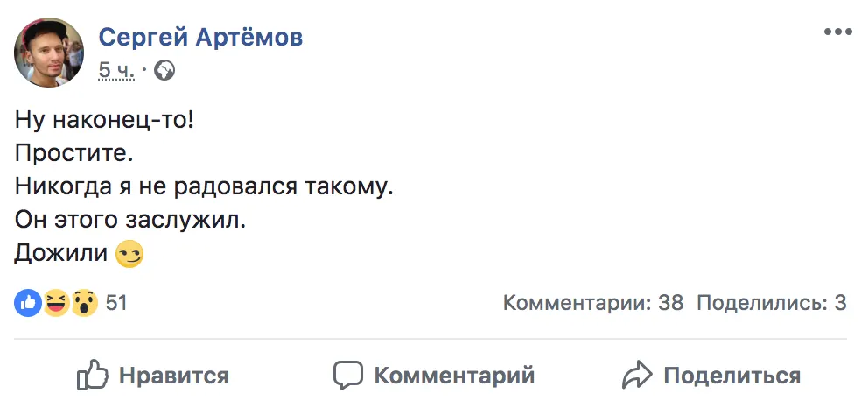View the Поделились: 3 shares list
868x408 pixels.
point(771,304)
